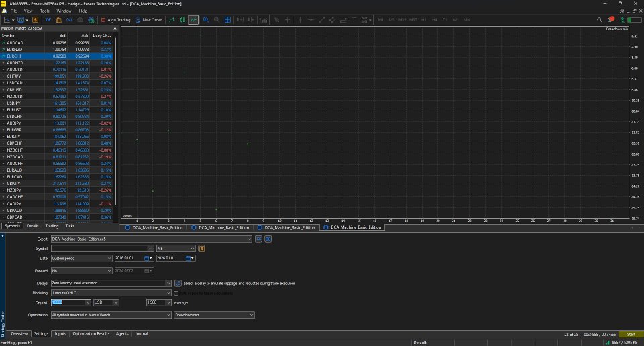Select the trendline drawing tool
The height and width of the screenshot is (346, 644).
coord(321,19)
